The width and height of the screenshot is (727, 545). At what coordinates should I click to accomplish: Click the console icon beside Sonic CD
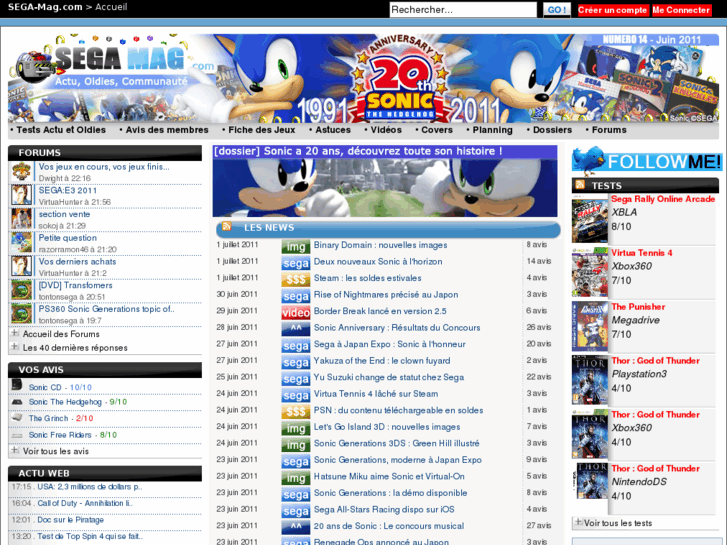click(17, 385)
